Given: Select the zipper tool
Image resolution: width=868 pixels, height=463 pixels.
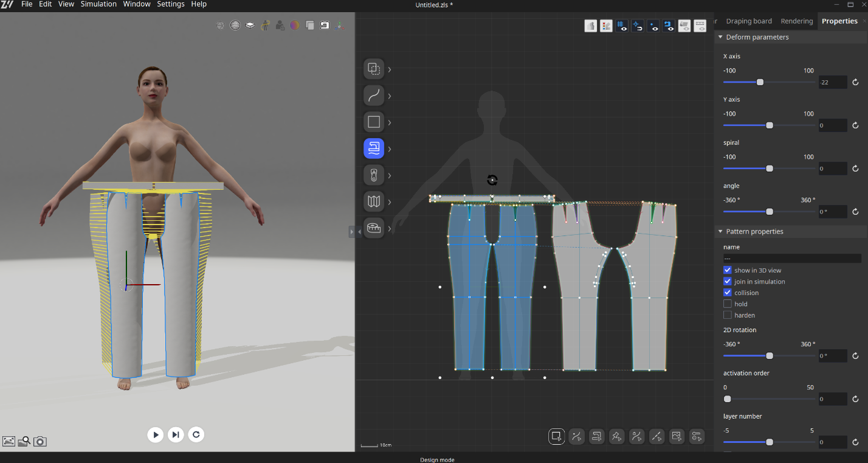Looking at the screenshot, I should tap(374, 176).
